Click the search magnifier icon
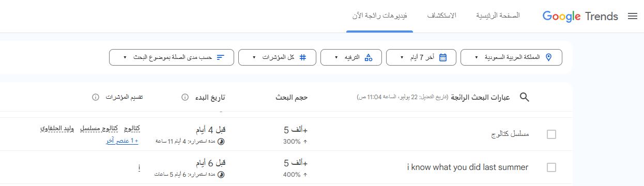 [525, 97]
